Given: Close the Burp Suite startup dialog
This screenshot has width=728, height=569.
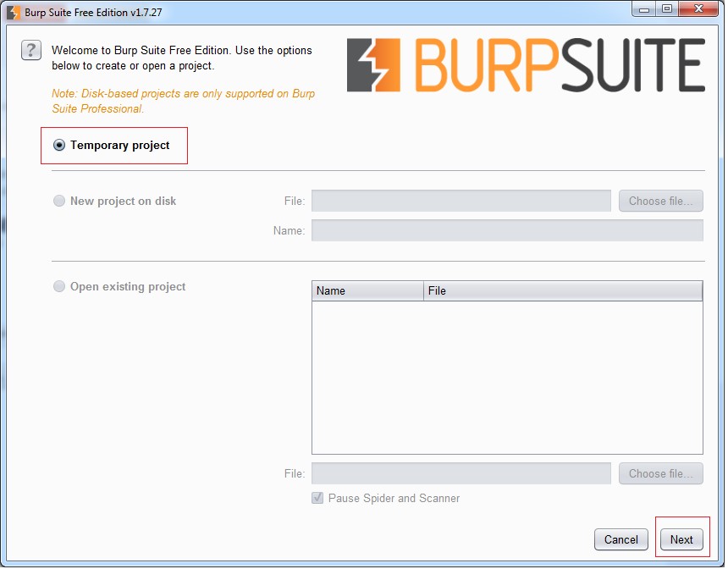Looking at the screenshot, I should pyautogui.click(x=699, y=9).
